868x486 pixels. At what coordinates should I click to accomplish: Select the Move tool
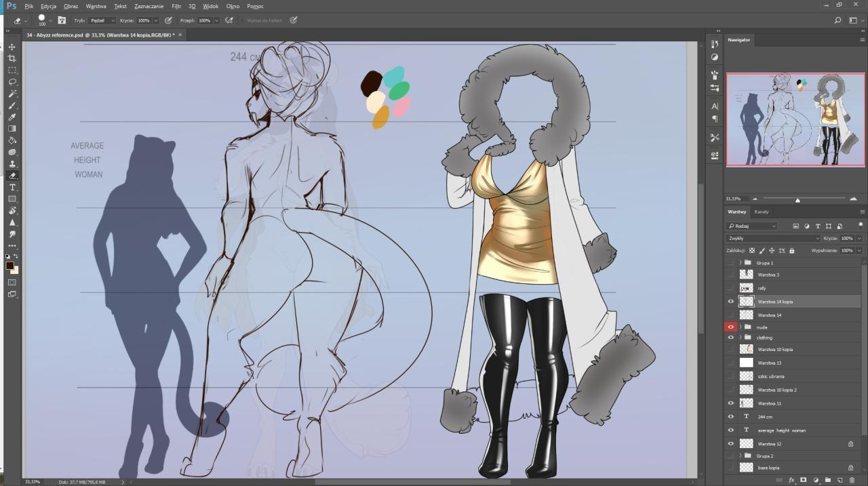pyautogui.click(x=12, y=47)
